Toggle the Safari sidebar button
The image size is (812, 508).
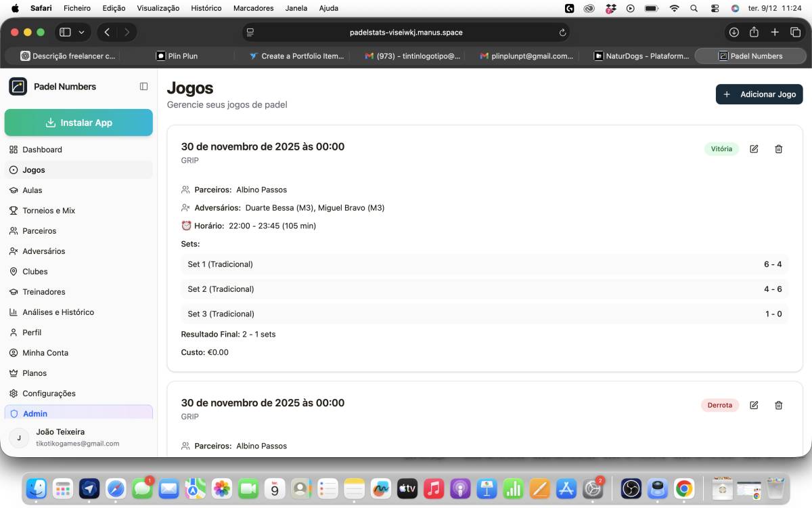point(65,32)
